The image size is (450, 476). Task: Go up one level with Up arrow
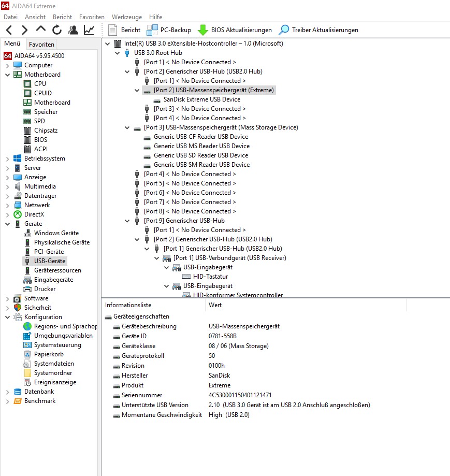(x=41, y=30)
